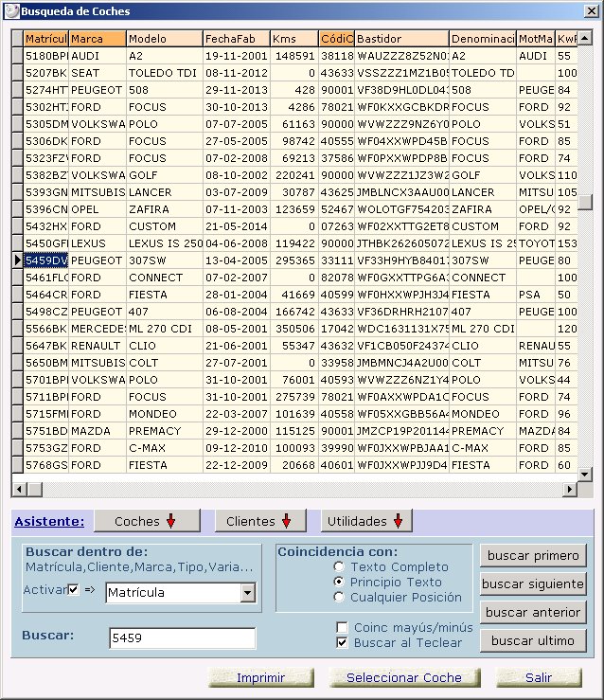Click the grid vertical scrollbar up arrow
604x700 pixels.
point(585,38)
